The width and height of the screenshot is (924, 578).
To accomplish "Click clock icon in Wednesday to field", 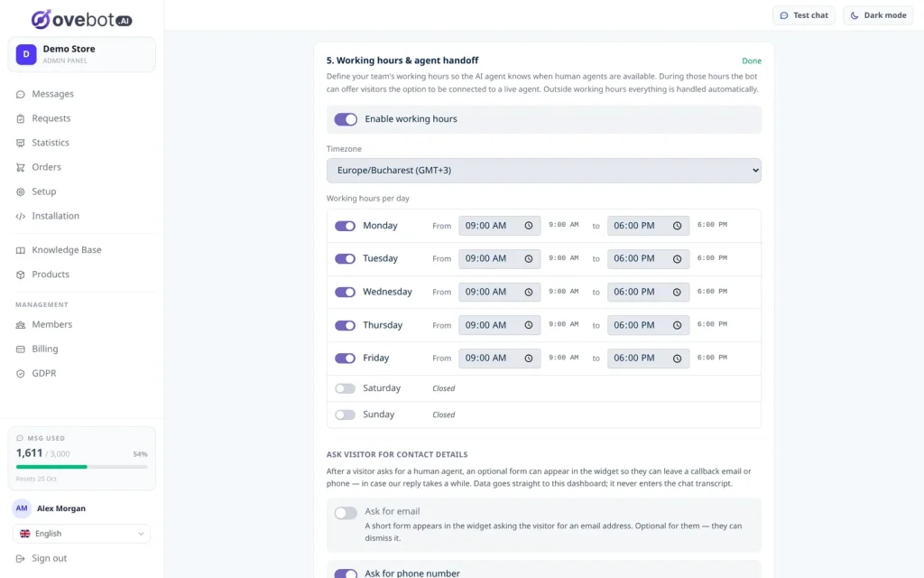I will point(677,292).
